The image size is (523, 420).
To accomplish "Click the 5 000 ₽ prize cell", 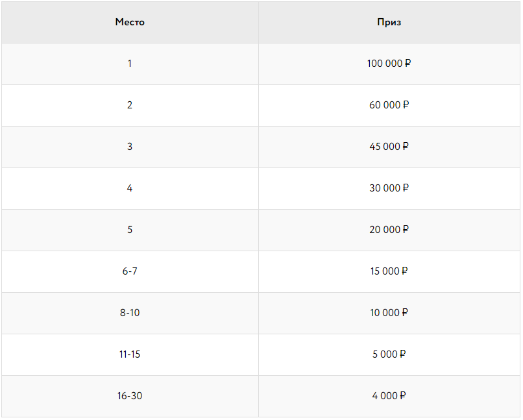I will (x=389, y=354).
